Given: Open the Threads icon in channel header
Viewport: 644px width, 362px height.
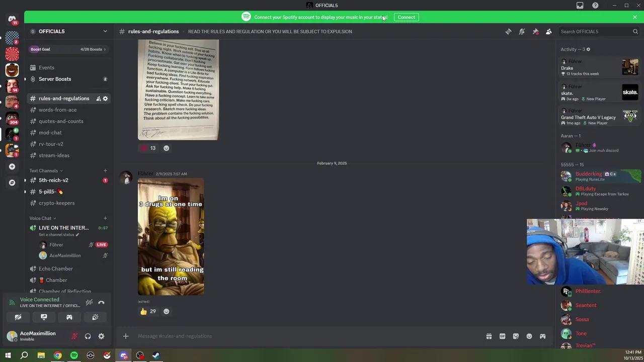Looking at the screenshot, I should [x=508, y=31].
